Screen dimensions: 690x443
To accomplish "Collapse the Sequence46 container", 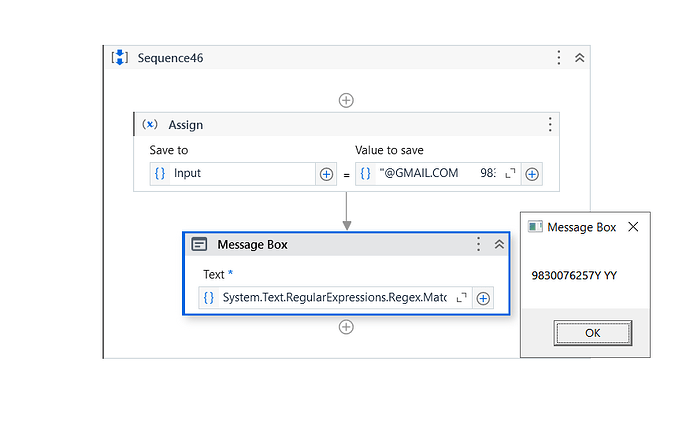I will (579, 58).
